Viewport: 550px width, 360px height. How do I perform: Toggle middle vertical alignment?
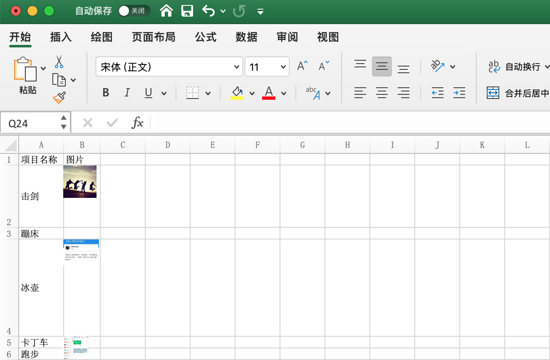coord(382,66)
